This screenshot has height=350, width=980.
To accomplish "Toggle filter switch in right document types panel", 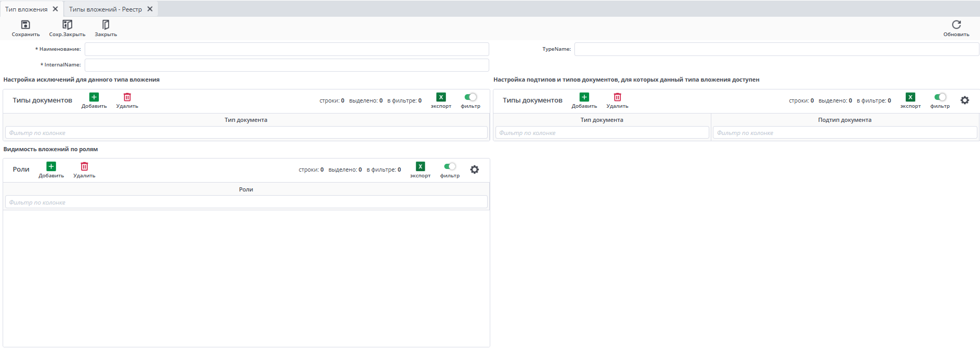I will point(940,97).
